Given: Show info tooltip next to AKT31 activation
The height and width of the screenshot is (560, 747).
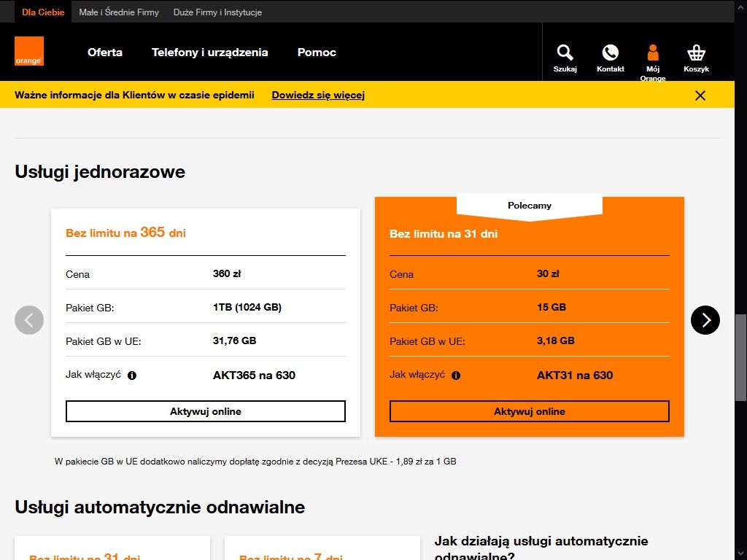Looking at the screenshot, I should pos(455,376).
